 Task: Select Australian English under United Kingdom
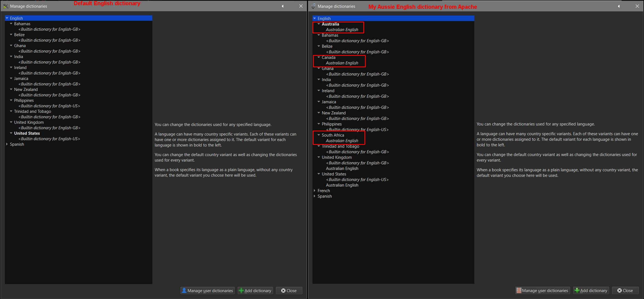tap(342, 168)
